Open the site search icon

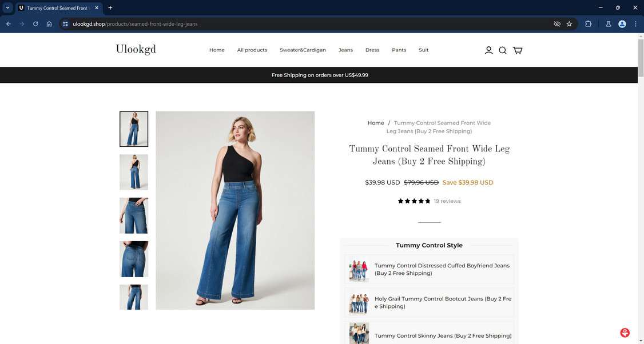pos(503,50)
